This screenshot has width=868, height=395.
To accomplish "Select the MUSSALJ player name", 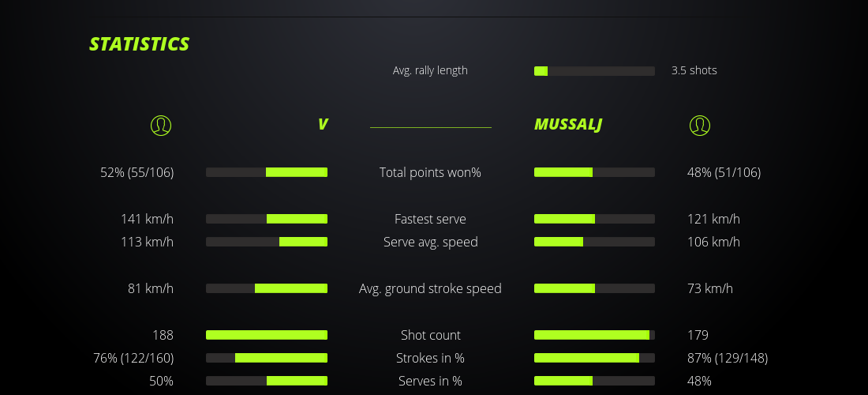I will coord(568,124).
